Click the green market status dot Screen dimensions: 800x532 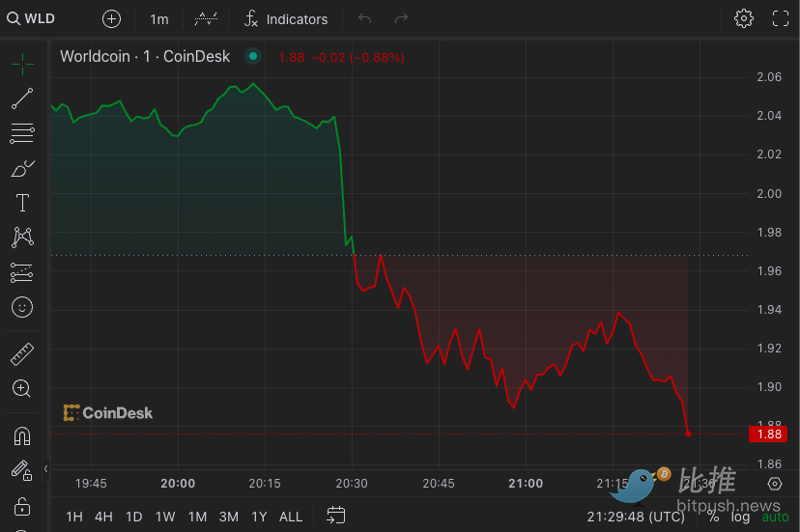pos(252,56)
